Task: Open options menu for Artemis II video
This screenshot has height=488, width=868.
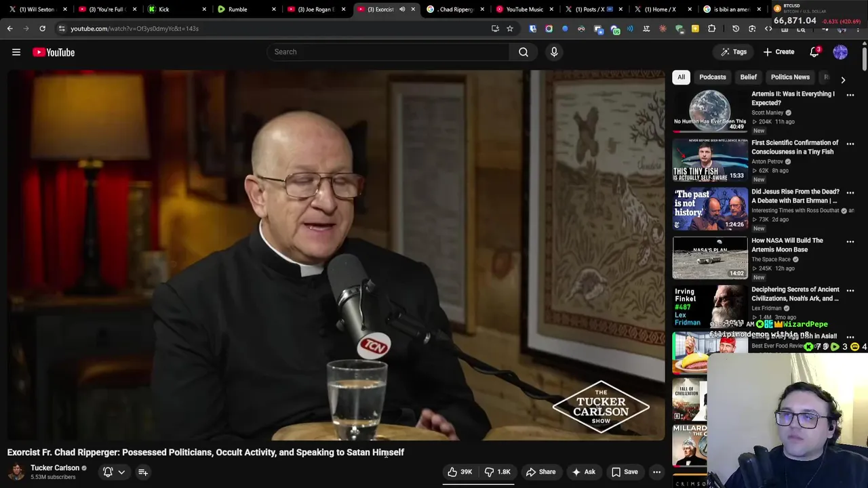Action: point(850,96)
